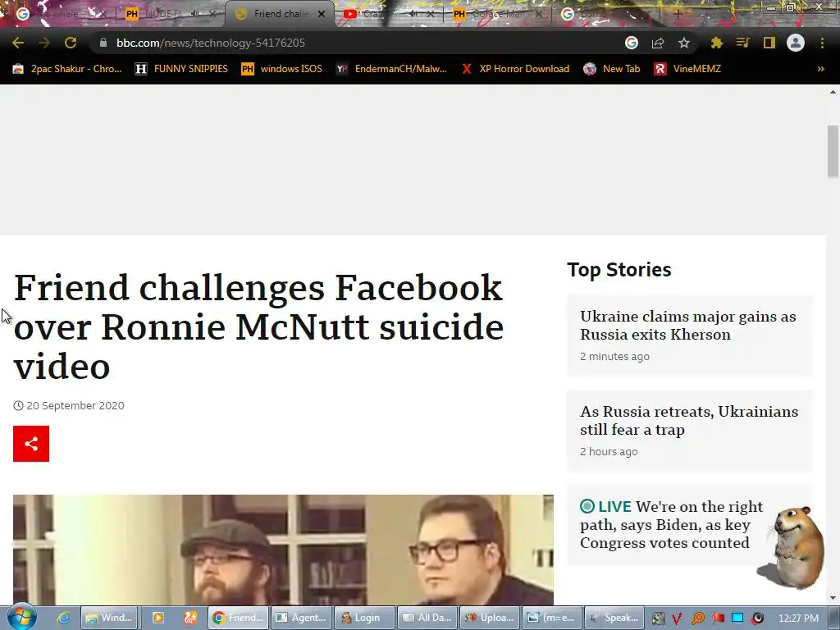Open the 2pac Shakur bookmark
Screen dimensions: 840x630
click(x=67, y=69)
